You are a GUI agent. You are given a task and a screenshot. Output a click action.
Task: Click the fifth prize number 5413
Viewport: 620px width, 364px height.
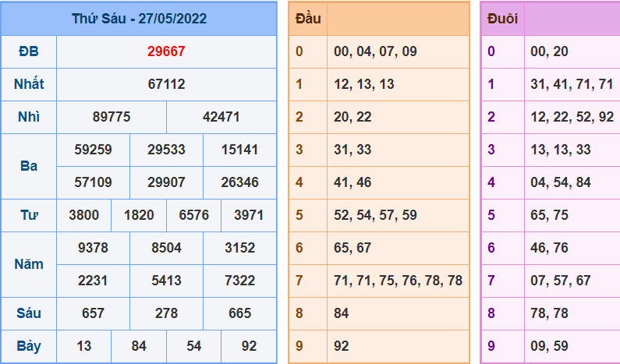coord(166,281)
